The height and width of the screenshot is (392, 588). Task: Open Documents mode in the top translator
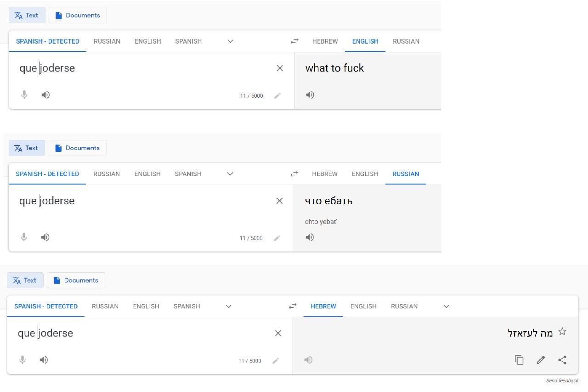point(78,15)
